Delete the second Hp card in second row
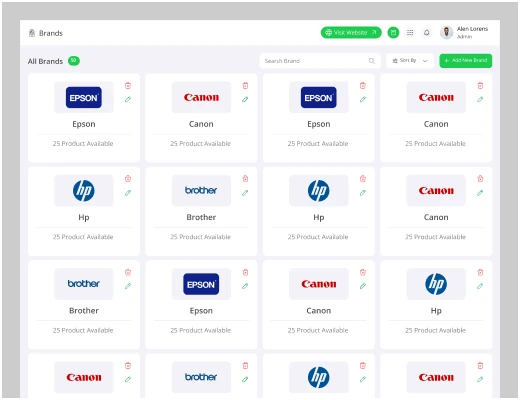520x400 pixels. 363,179
